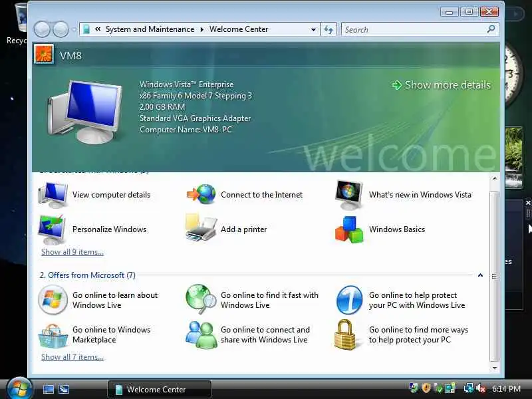
Task: Click Show all 9 items link
Action: [x=72, y=252]
